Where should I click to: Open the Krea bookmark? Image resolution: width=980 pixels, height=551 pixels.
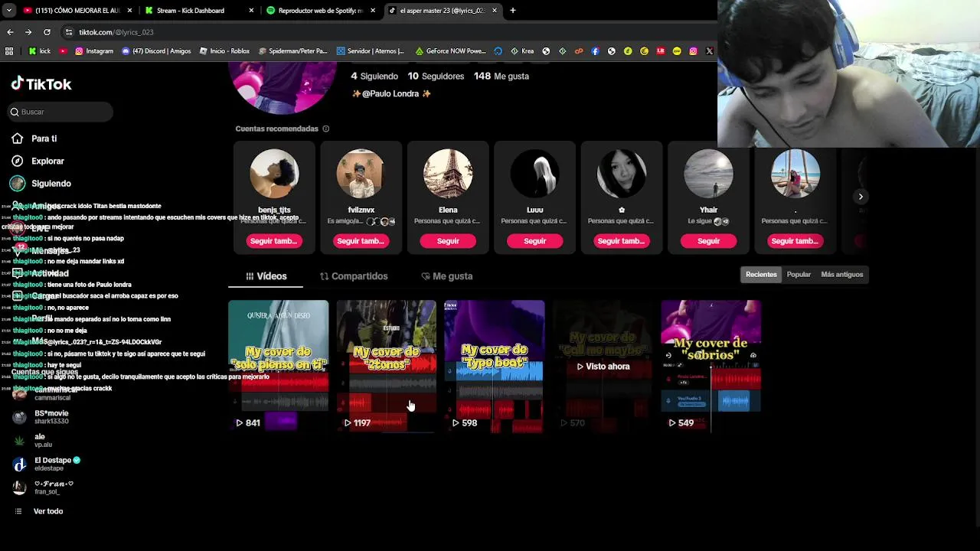coord(523,51)
